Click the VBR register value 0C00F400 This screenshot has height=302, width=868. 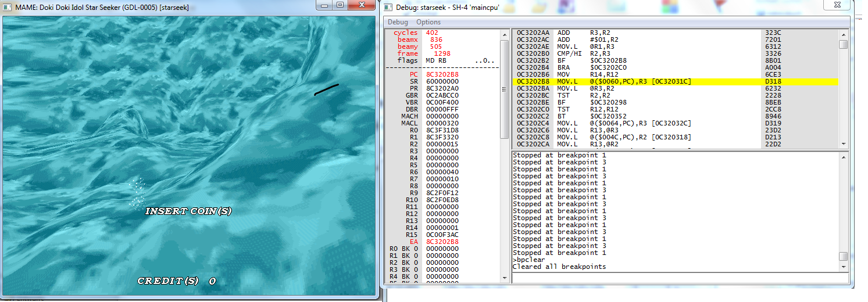coord(442,103)
